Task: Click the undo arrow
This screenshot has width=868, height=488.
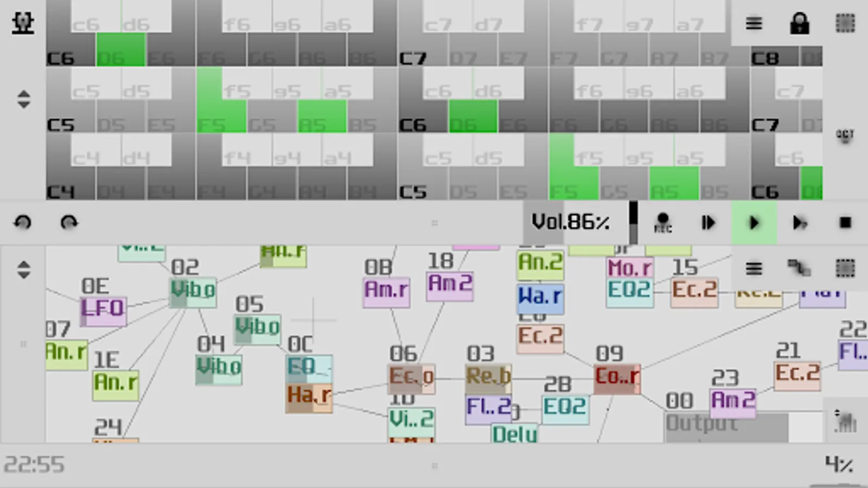Action: click(x=23, y=222)
